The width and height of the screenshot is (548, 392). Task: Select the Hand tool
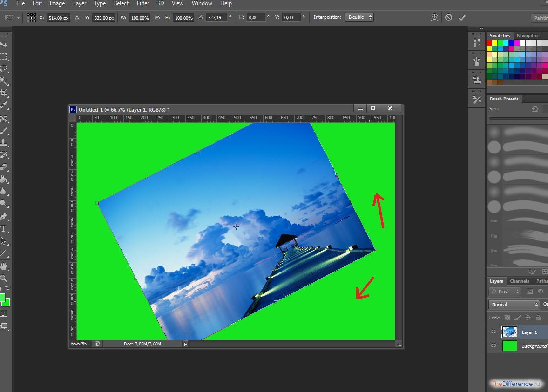point(4,267)
